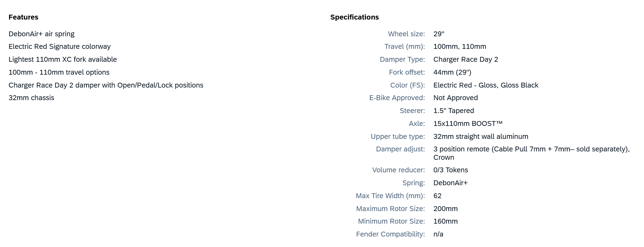
Task: Select the DebonAir+ air spring feature line
Action: pos(41,34)
